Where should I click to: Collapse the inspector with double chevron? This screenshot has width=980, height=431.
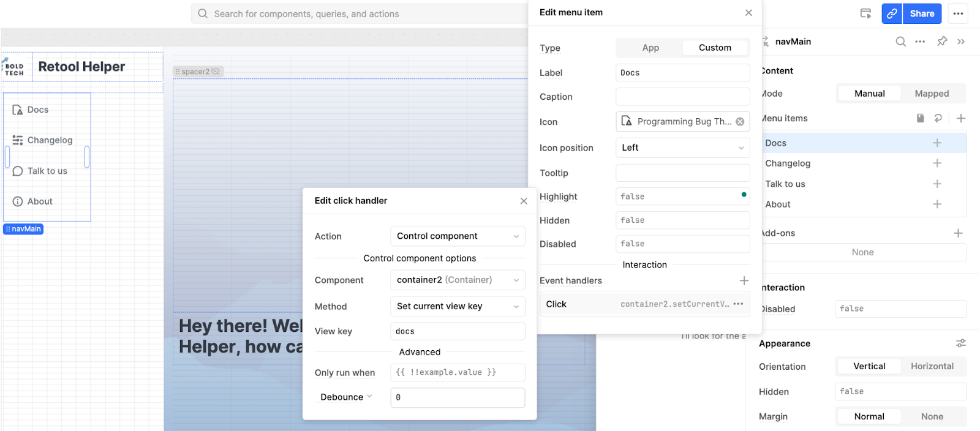[961, 42]
